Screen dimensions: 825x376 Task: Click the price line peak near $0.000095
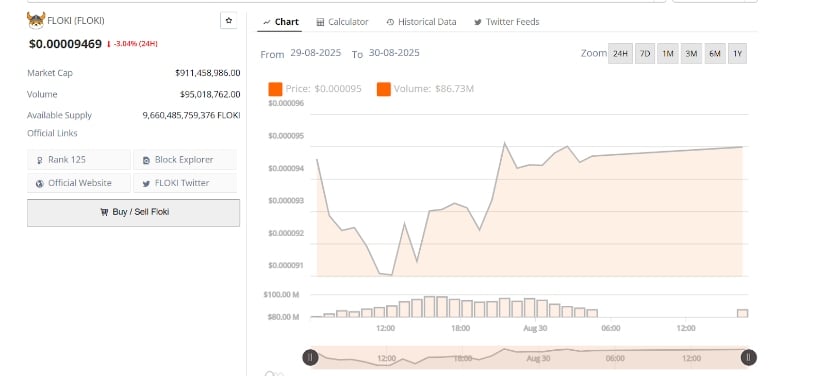coord(505,143)
